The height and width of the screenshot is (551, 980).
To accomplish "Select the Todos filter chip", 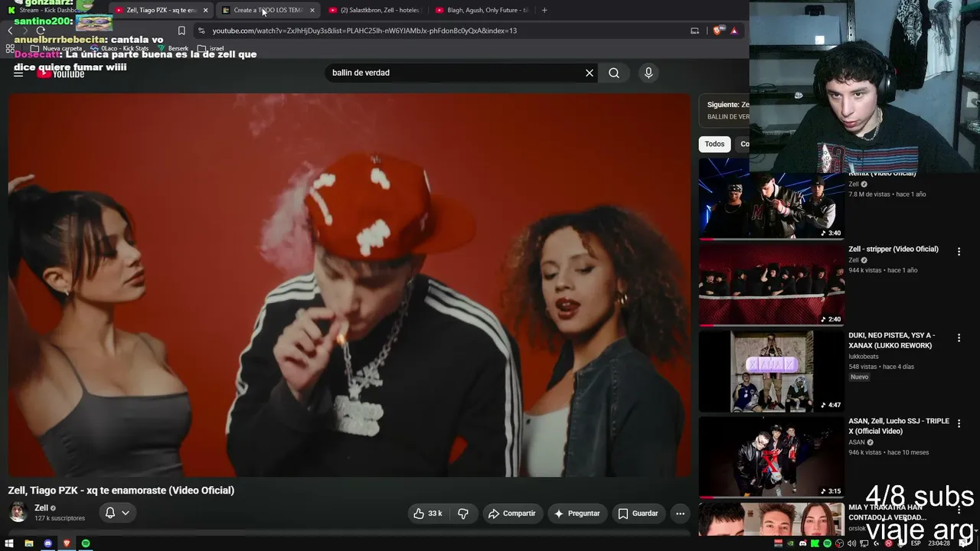I will pos(714,144).
